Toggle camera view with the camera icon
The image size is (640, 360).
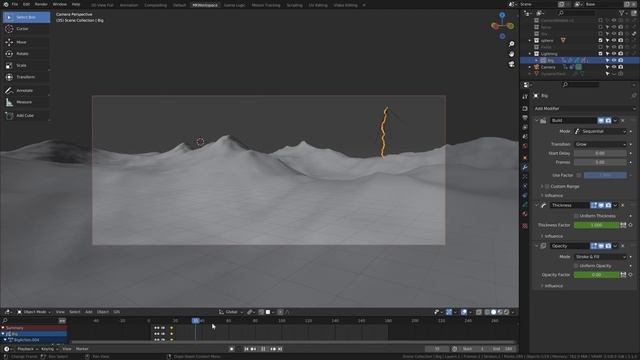[511, 64]
